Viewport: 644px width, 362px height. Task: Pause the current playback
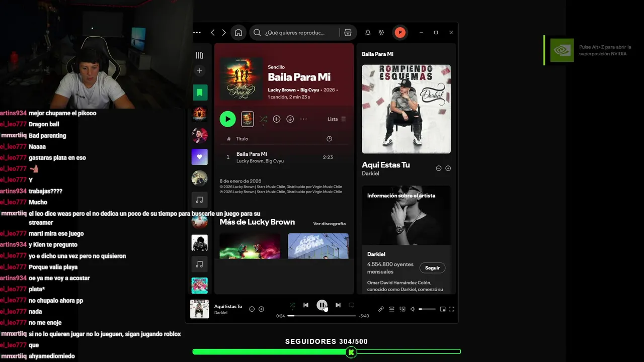(x=322, y=305)
